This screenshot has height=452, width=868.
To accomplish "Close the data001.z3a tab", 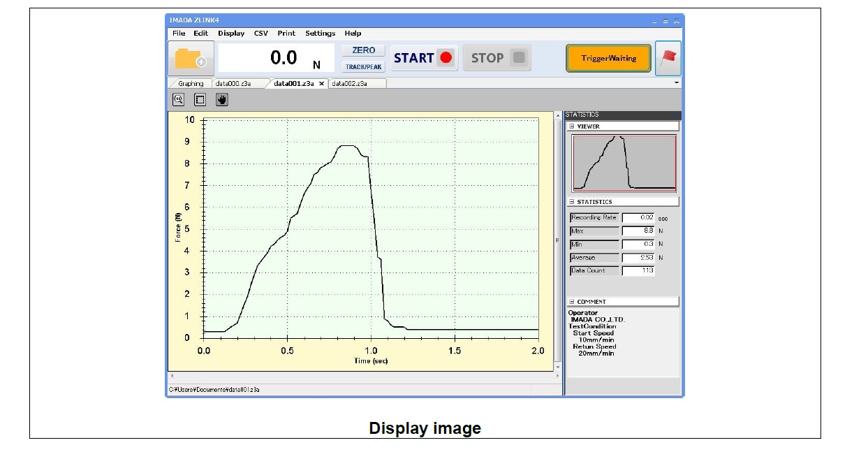I will tap(321, 84).
